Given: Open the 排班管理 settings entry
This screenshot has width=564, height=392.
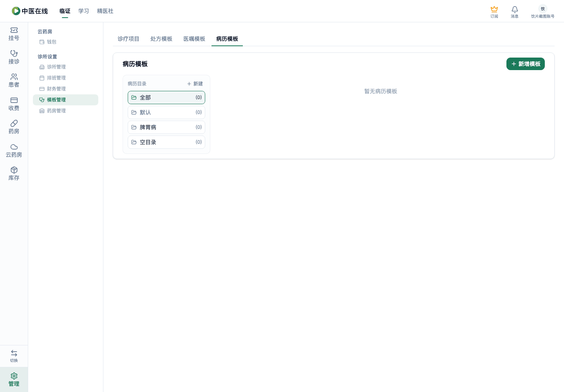Looking at the screenshot, I should (x=65, y=78).
